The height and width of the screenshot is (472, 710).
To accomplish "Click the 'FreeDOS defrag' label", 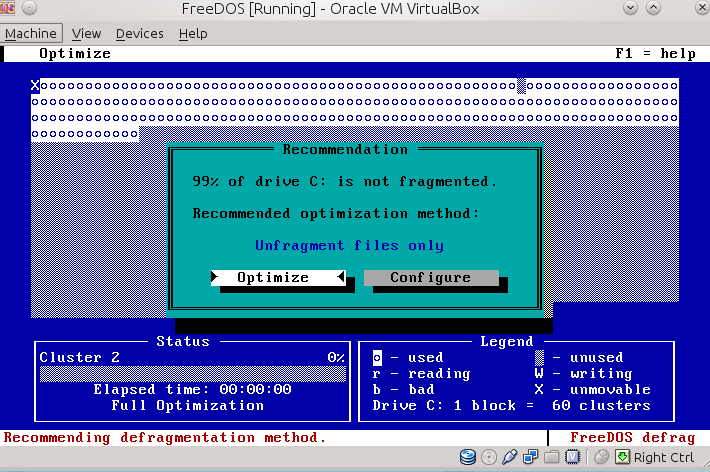I will (x=633, y=438).
